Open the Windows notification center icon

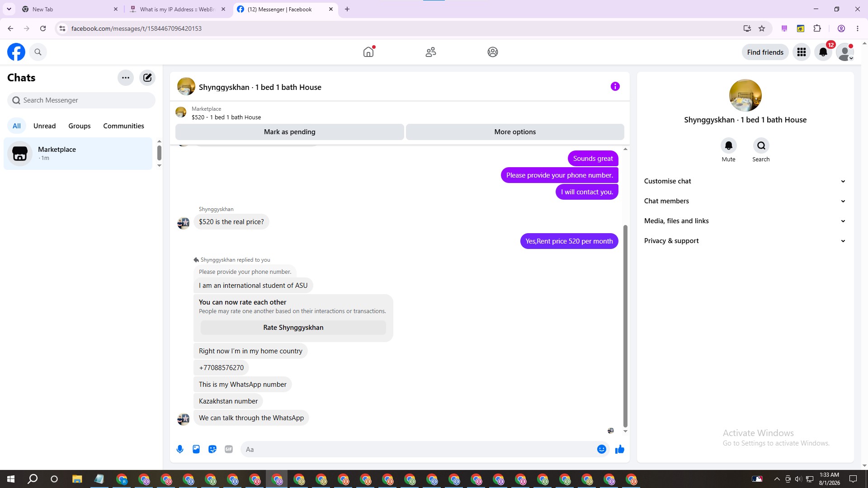(853, 479)
